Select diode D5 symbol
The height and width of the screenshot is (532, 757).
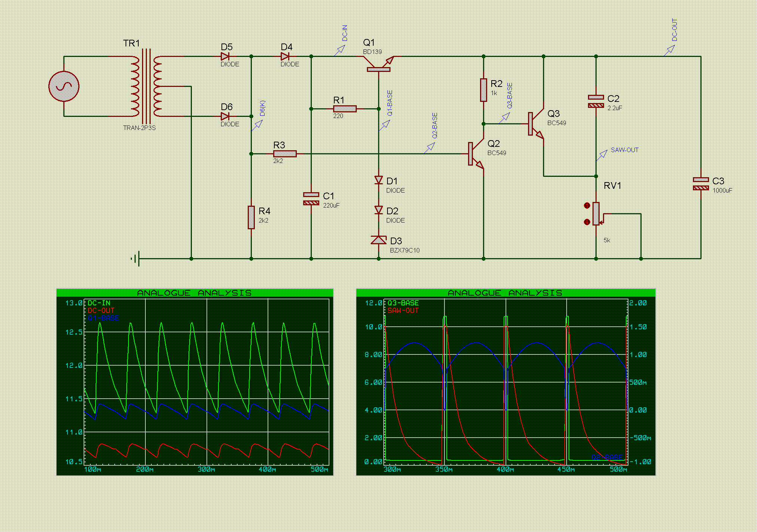(x=225, y=57)
